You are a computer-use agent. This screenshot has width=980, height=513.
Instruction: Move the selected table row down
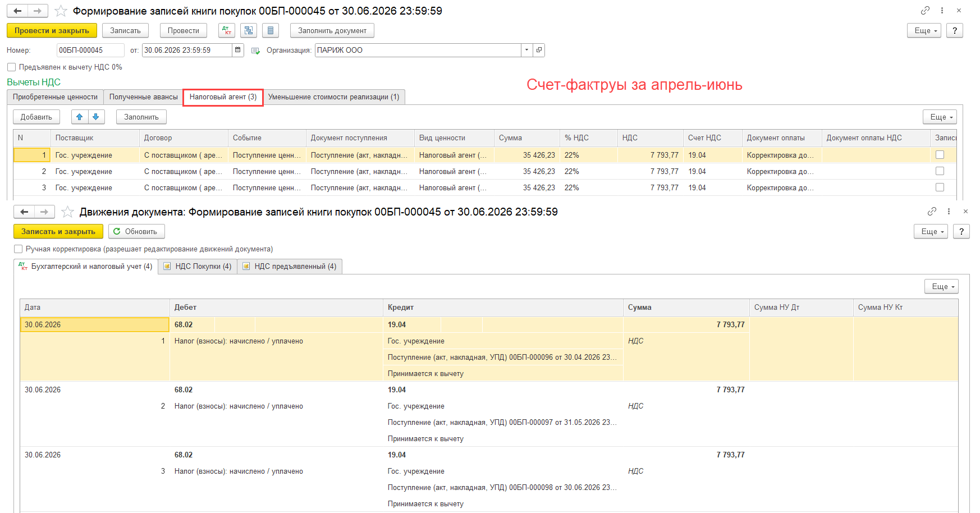click(x=96, y=117)
